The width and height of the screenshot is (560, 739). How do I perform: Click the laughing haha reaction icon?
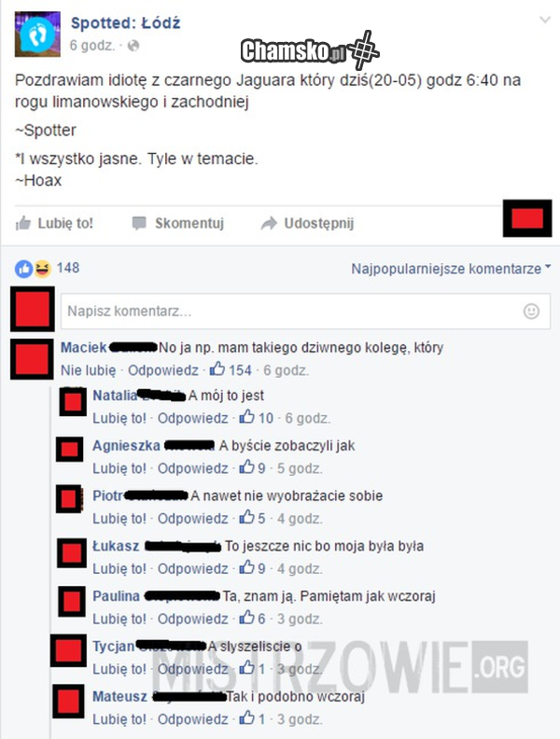click(42, 269)
